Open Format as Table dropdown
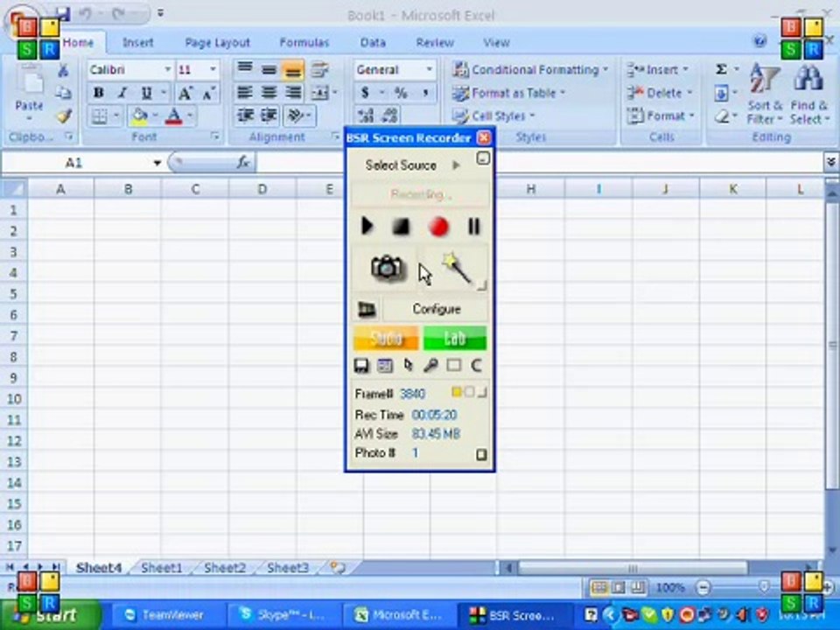Screen dimensions: 840x630 tap(509, 94)
